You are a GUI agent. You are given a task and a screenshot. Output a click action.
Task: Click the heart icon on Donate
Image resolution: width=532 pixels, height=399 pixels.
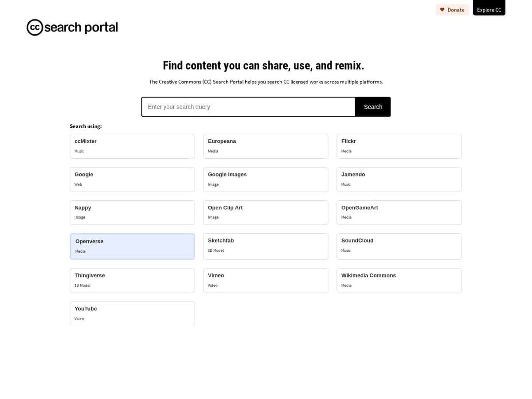(x=442, y=10)
